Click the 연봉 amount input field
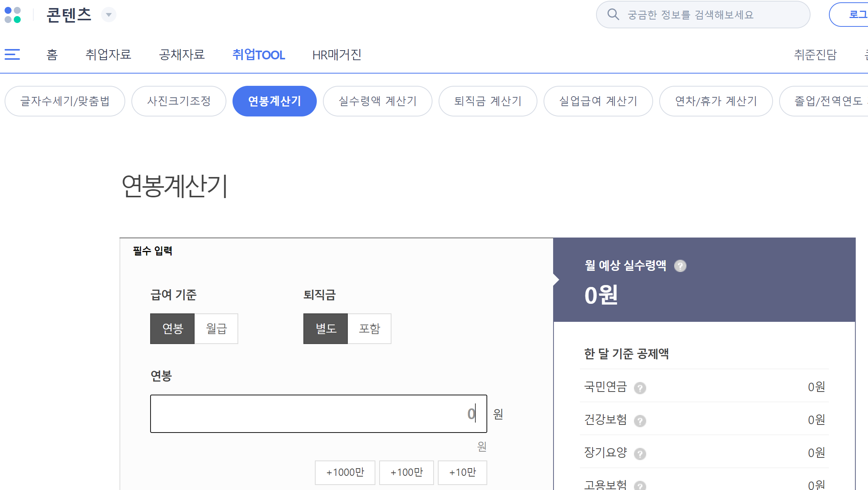The image size is (868, 490). pos(318,414)
